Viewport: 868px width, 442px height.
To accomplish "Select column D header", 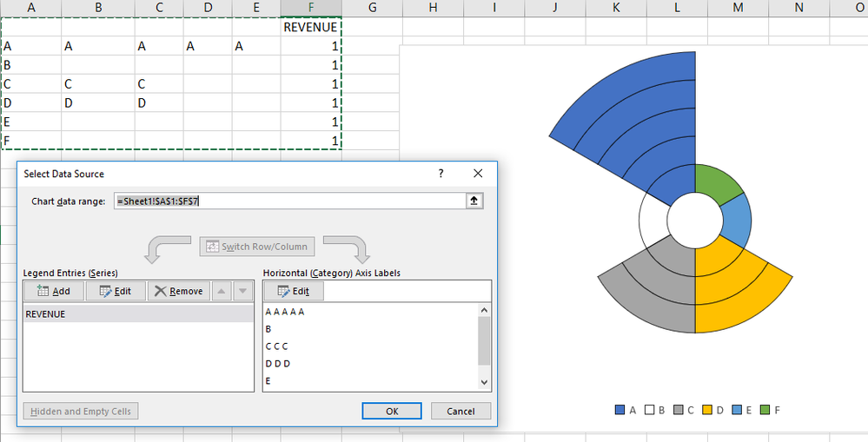I will pyautogui.click(x=209, y=8).
